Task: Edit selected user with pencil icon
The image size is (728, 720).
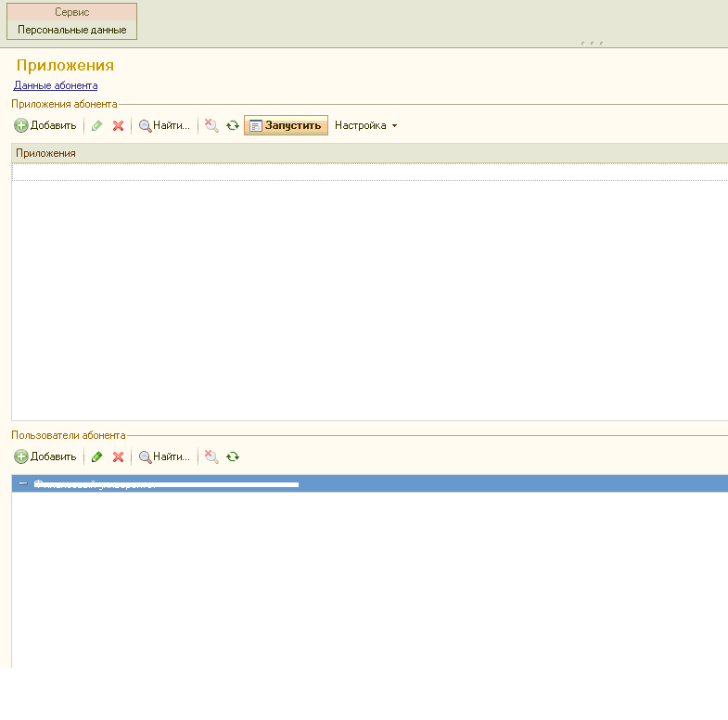Action: 96,456
